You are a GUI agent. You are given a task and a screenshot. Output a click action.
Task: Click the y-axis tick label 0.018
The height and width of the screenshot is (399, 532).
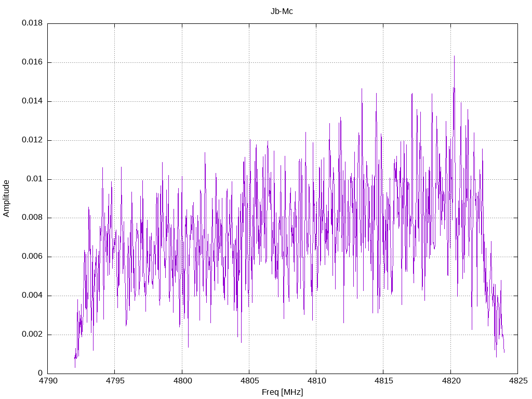[32, 23]
